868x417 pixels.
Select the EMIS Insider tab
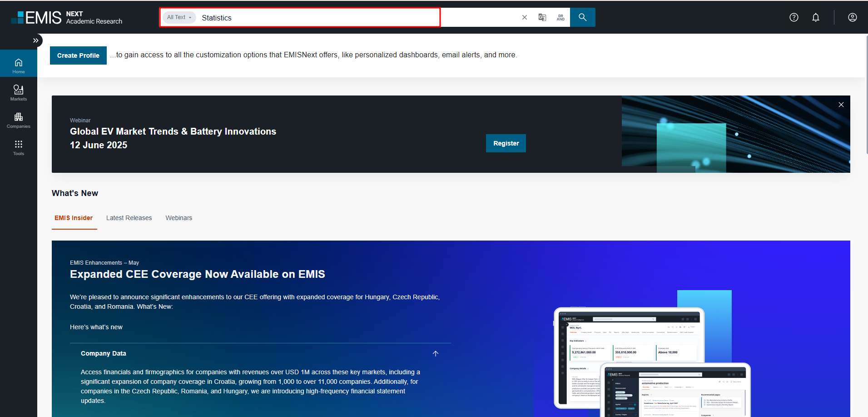click(74, 218)
